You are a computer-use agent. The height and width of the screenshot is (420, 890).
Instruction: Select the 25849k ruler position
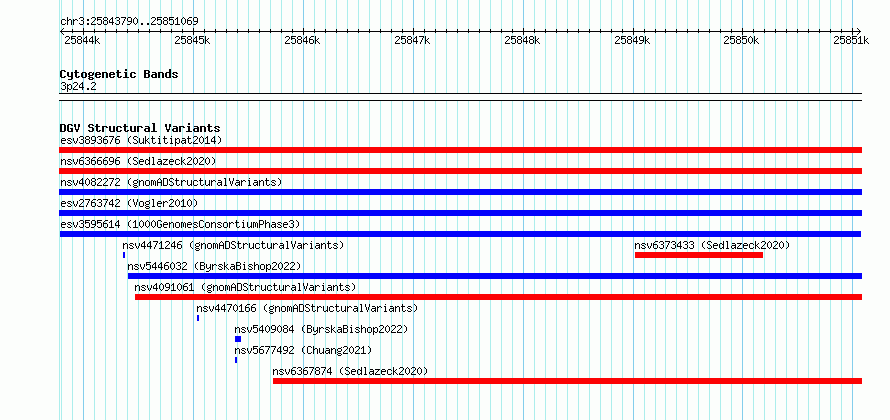(x=633, y=40)
